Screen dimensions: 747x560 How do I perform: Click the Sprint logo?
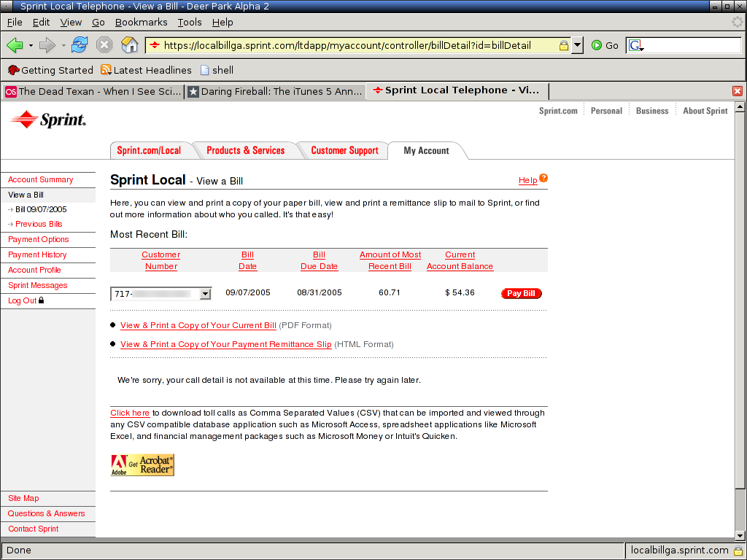click(48, 120)
